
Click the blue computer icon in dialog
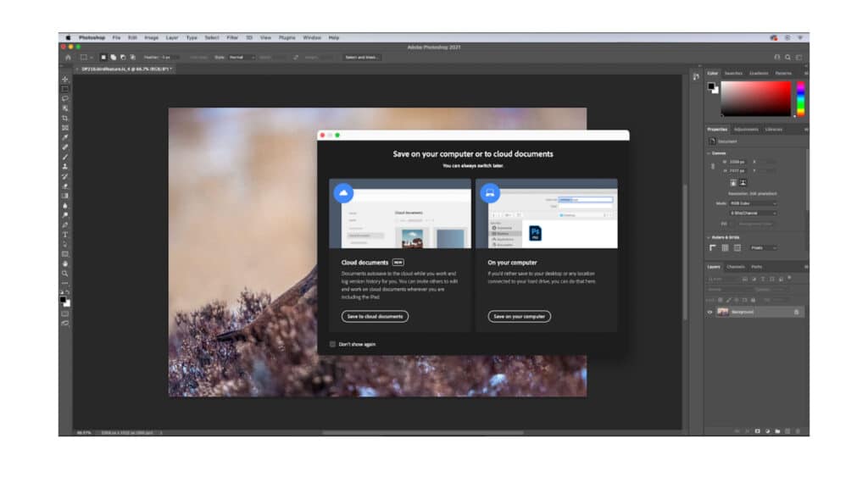(x=490, y=192)
